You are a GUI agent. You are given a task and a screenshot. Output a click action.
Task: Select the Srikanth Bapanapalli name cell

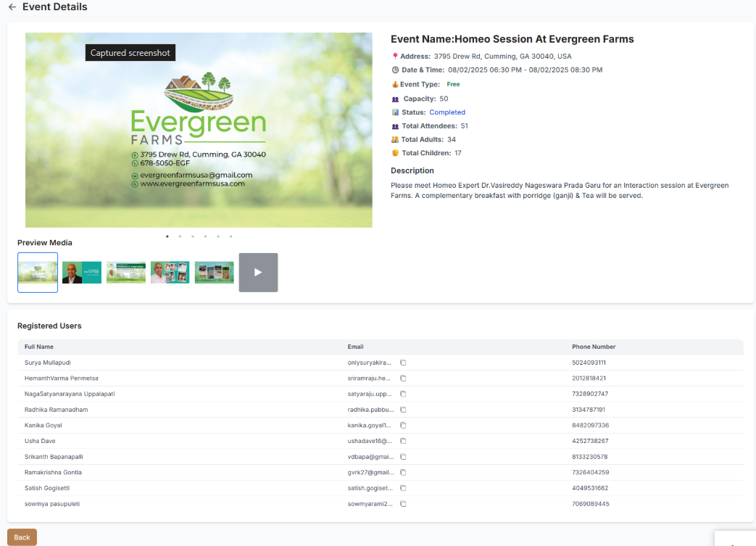54,457
